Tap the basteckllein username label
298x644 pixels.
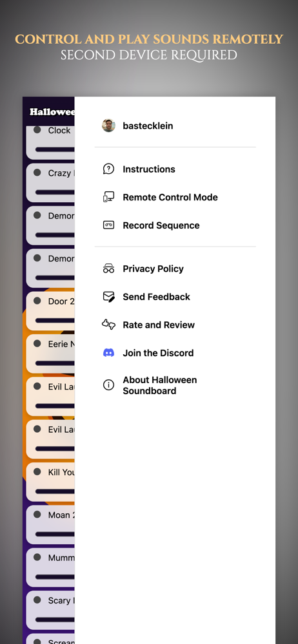148,126
